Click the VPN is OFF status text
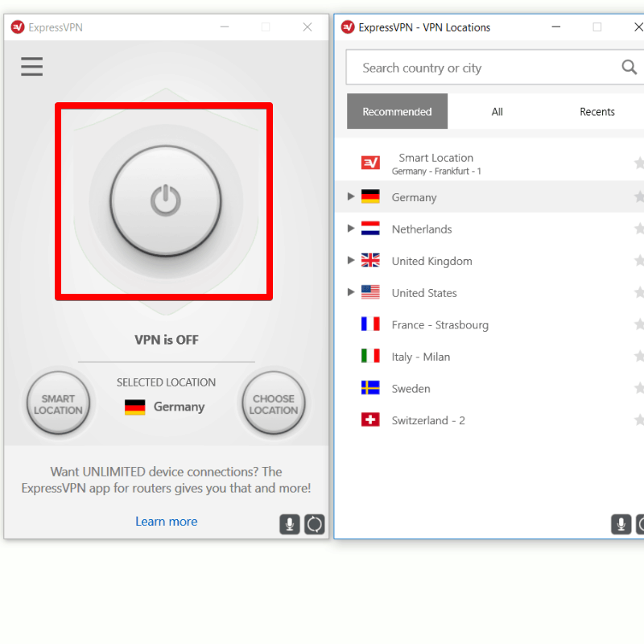The height and width of the screenshot is (644, 644). pyautogui.click(x=167, y=340)
